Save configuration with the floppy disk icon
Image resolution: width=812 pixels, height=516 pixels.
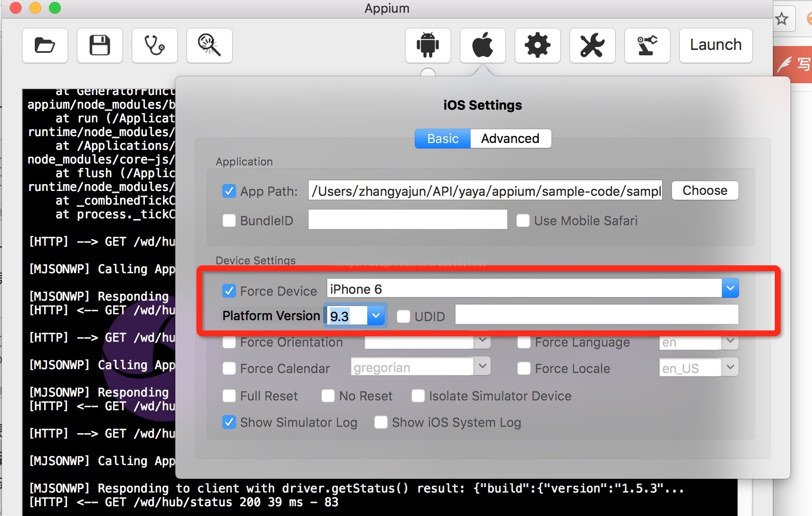pos(100,46)
